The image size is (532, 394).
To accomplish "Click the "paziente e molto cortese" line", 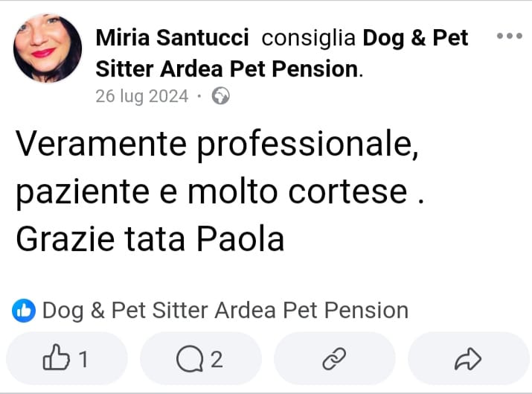I will tap(212, 192).
